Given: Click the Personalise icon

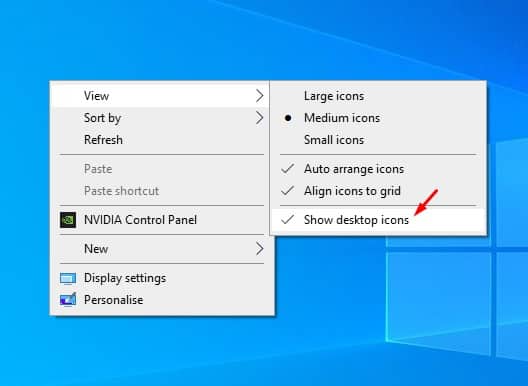Looking at the screenshot, I should point(68,299).
